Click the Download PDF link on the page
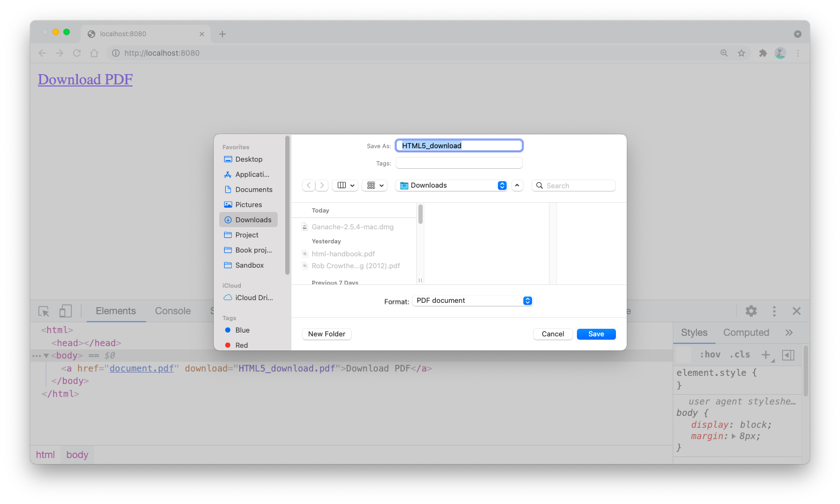 [x=85, y=79]
